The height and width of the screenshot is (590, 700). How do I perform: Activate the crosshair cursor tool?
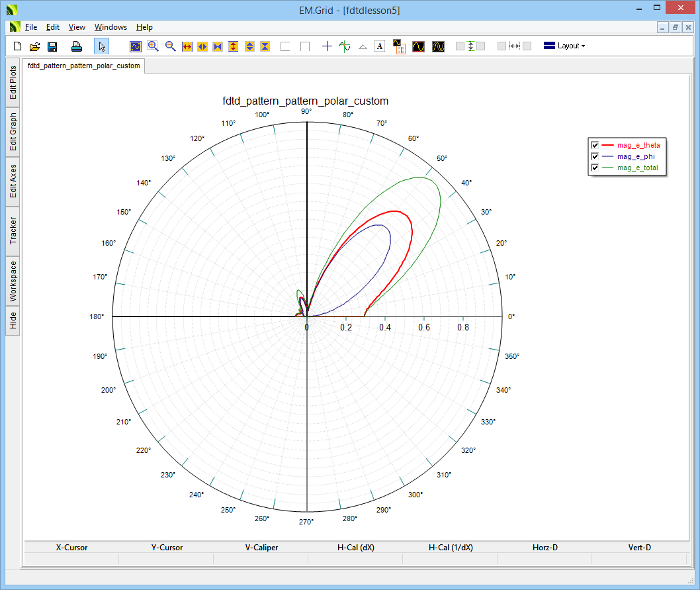coord(327,46)
